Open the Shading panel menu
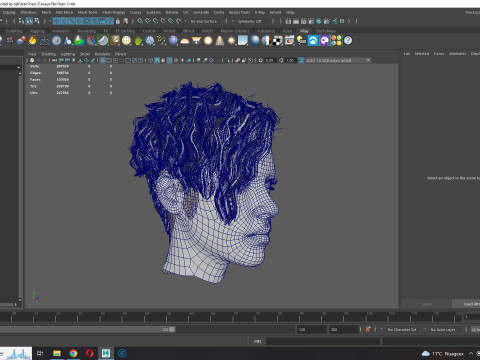Screen dimensions: 480x360 click(48, 54)
